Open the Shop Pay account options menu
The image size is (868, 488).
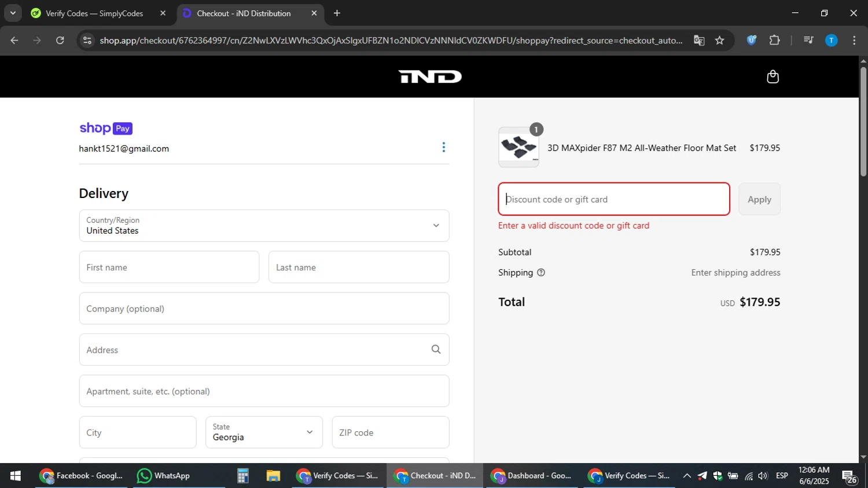point(444,147)
